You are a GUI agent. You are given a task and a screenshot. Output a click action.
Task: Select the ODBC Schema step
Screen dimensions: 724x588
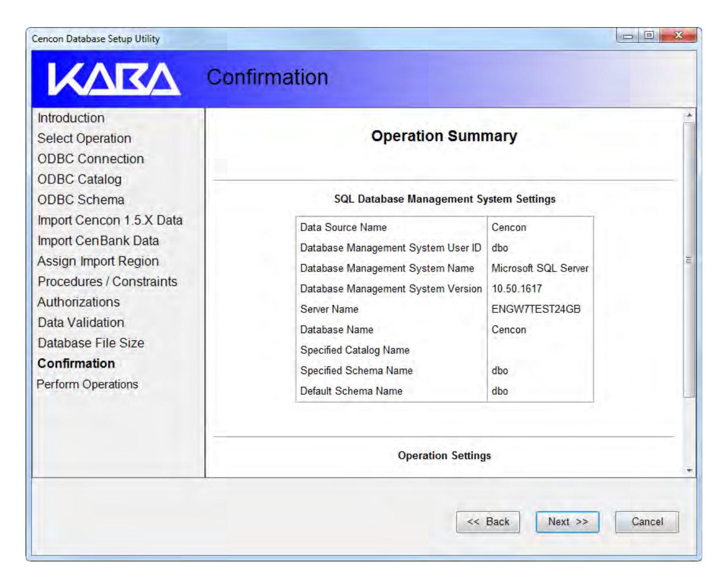(x=81, y=200)
